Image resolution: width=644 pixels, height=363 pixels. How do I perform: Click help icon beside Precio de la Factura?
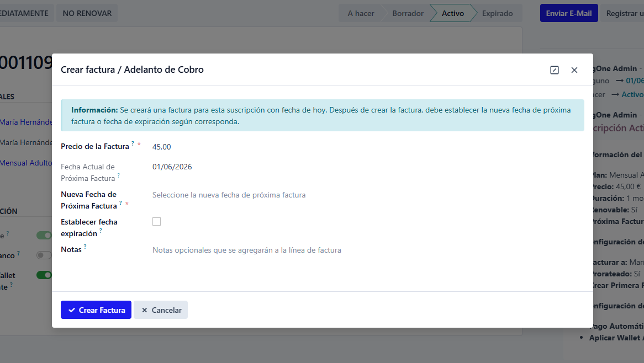133,143
